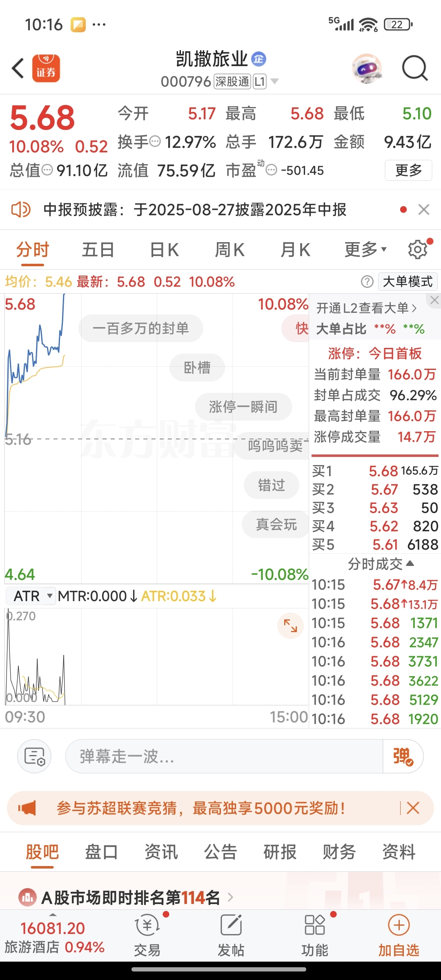Tap 加自选 add to watchlist

click(x=399, y=935)
